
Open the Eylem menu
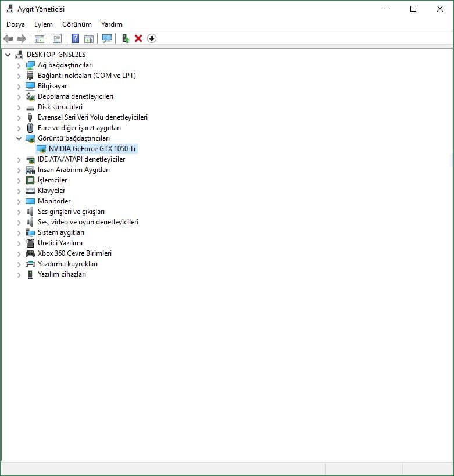click(44, 24)
